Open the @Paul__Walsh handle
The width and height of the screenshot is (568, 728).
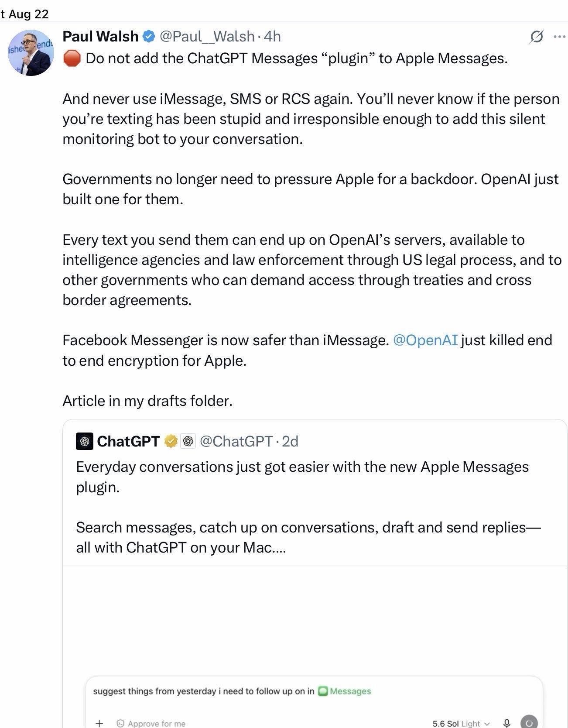coord(207,36)
